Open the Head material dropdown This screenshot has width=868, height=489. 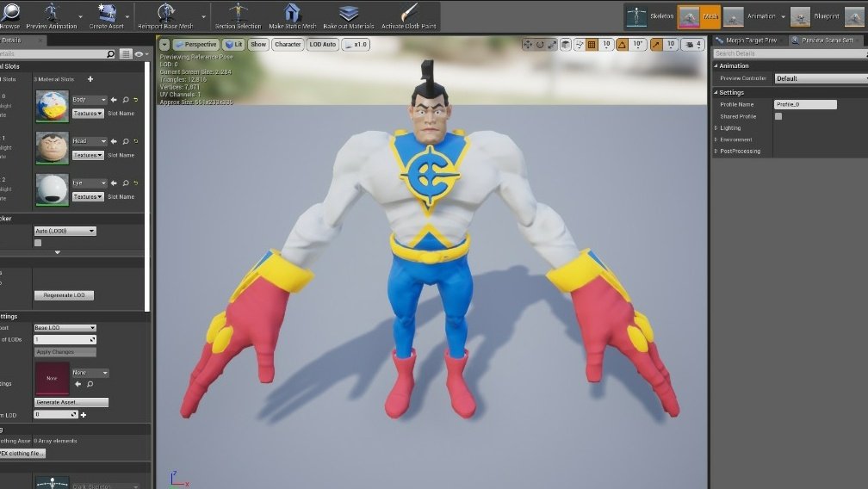[x=90, y=141]
